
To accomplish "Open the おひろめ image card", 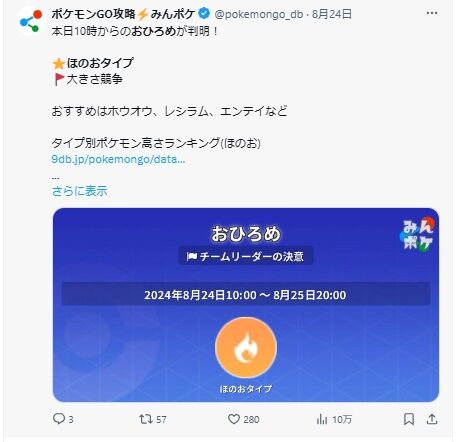I will [x=246, y=305].
